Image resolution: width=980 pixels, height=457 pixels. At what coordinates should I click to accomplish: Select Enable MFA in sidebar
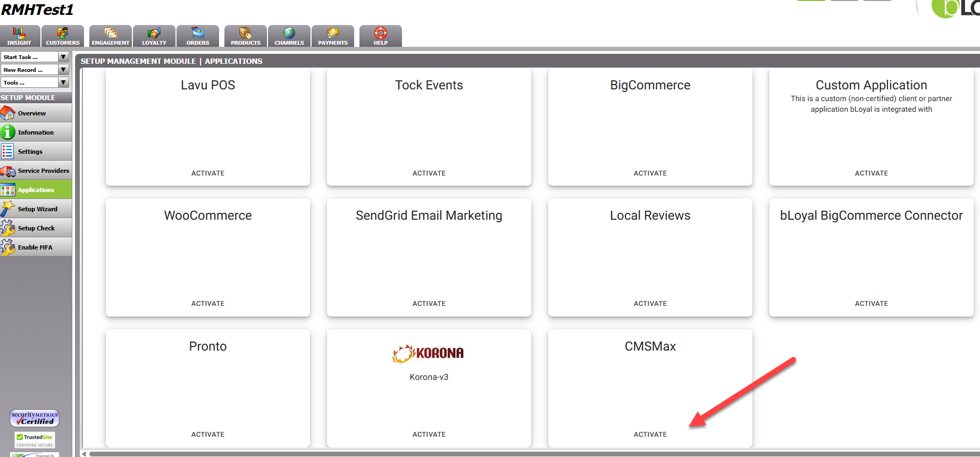35,247
